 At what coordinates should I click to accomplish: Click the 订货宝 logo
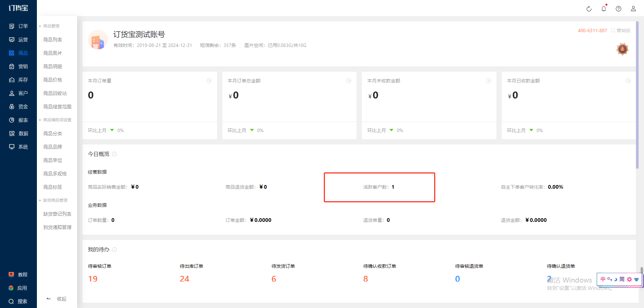pos(18,8)
